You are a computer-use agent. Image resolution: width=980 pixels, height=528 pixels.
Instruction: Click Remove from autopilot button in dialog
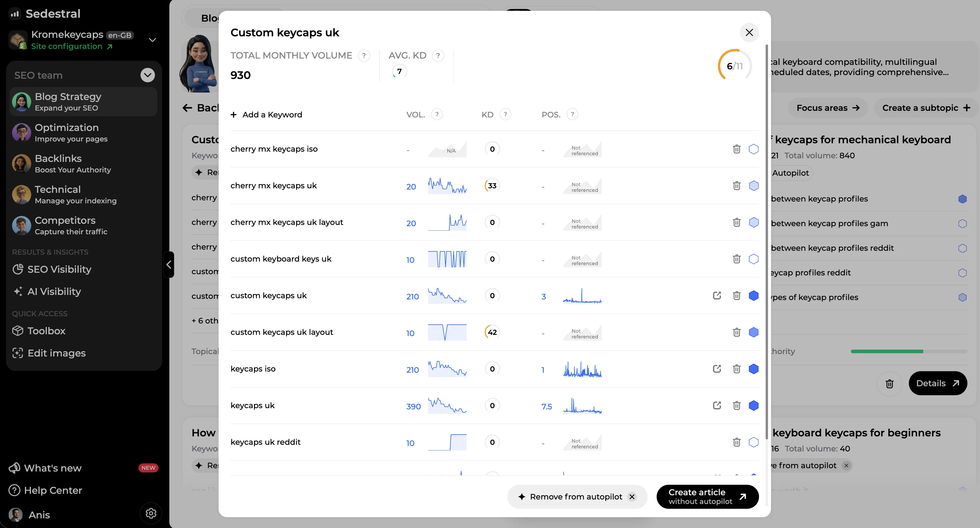coord(577,497)
